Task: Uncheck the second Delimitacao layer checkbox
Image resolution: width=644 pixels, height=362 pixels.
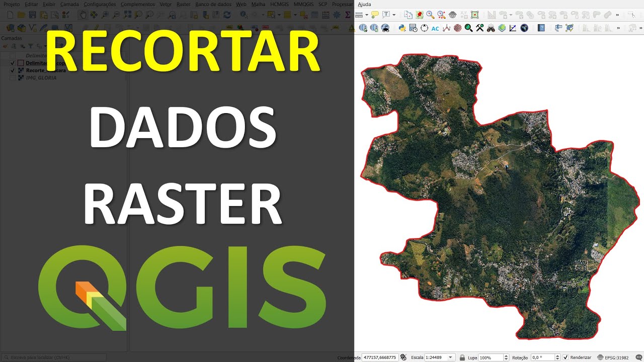Action: click(x=13, y=63)
